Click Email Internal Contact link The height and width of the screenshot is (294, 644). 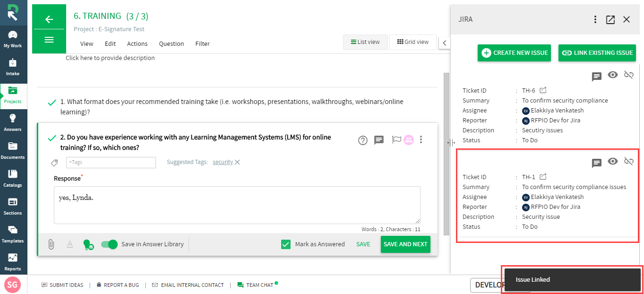pyautogui.click(x=188, y=285)
